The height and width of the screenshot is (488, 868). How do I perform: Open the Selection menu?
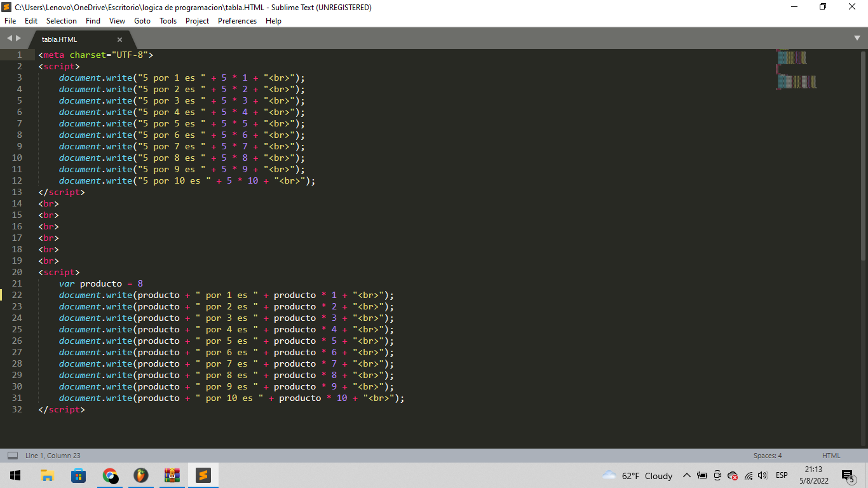[x=62, y=21]
